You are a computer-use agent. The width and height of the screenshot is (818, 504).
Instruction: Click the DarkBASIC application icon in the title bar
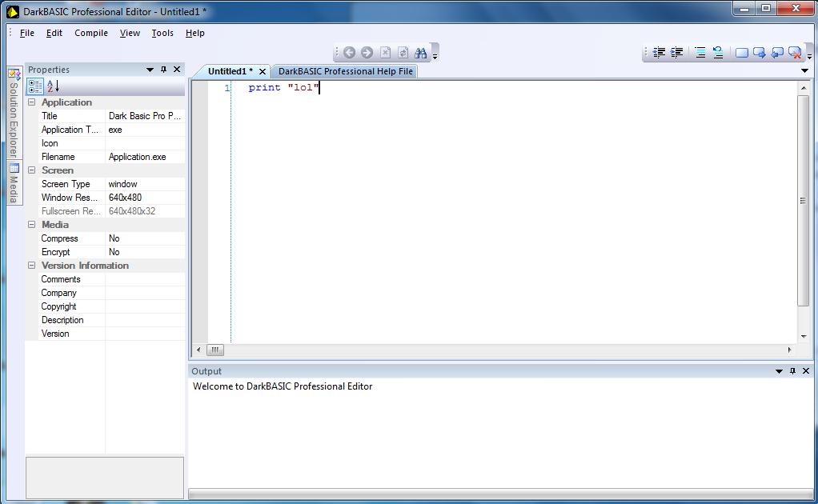[x=13, y=11]
